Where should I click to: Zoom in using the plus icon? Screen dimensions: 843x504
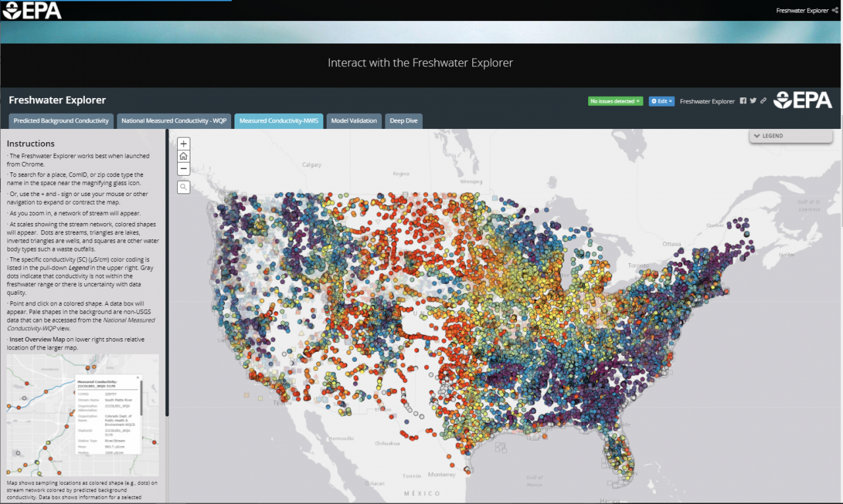[x=183, y=143]
